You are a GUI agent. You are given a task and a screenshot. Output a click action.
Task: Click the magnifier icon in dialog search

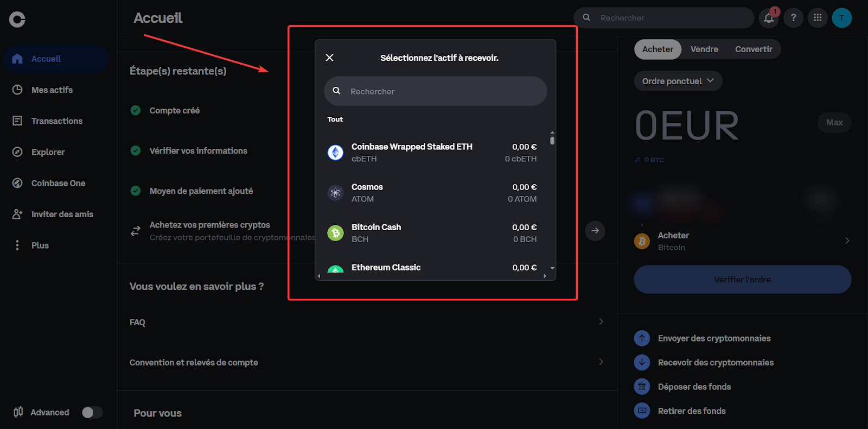[336, 91]
